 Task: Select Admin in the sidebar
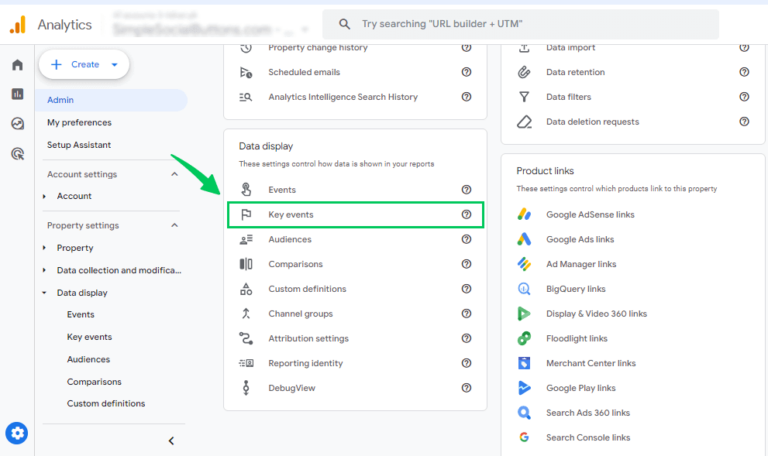(61, 100)
